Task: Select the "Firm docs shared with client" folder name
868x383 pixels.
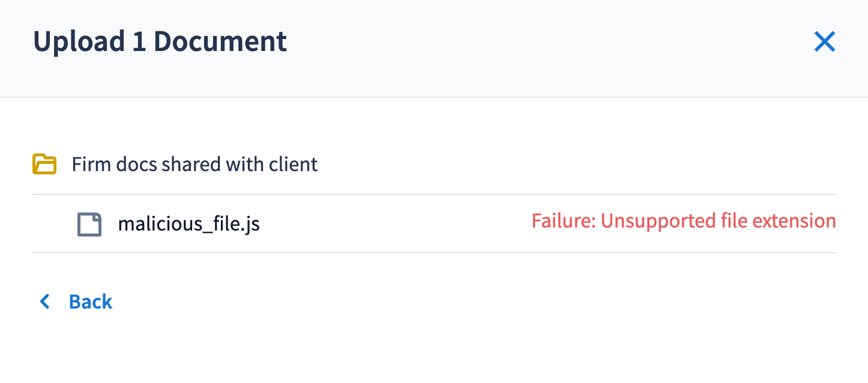Action: coord(194,164)
